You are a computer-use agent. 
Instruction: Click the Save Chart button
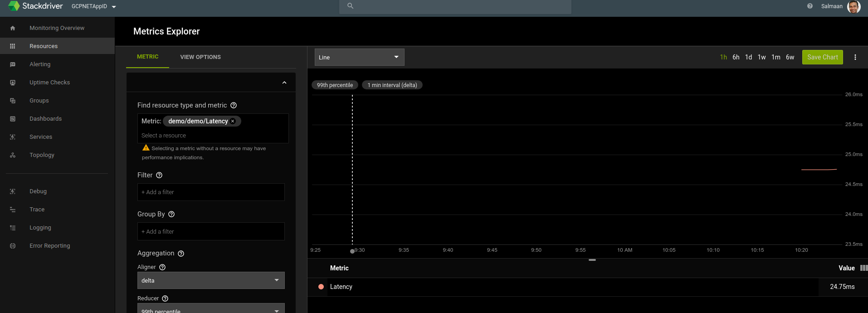[x=823, y=57]
